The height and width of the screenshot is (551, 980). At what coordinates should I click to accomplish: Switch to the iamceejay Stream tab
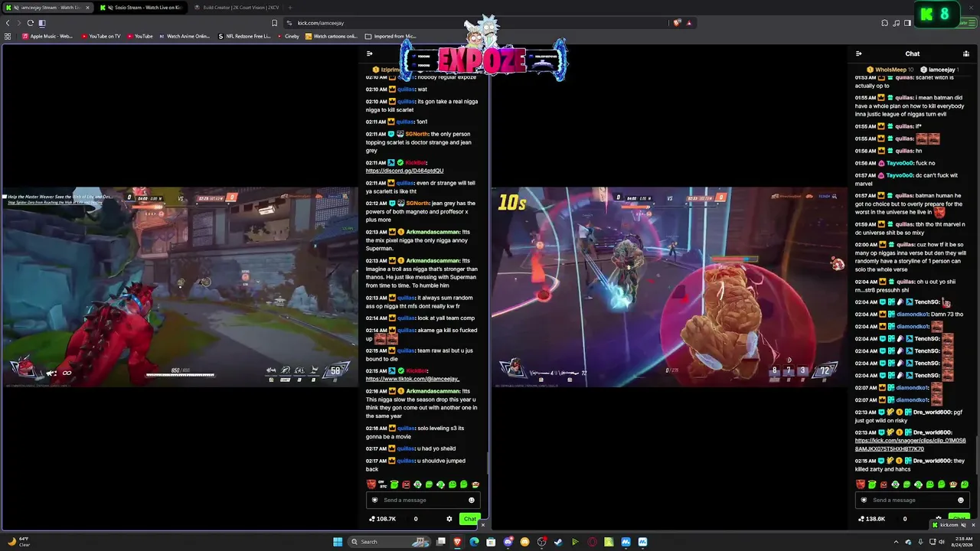pyautogui.click(x=47, y=8)
